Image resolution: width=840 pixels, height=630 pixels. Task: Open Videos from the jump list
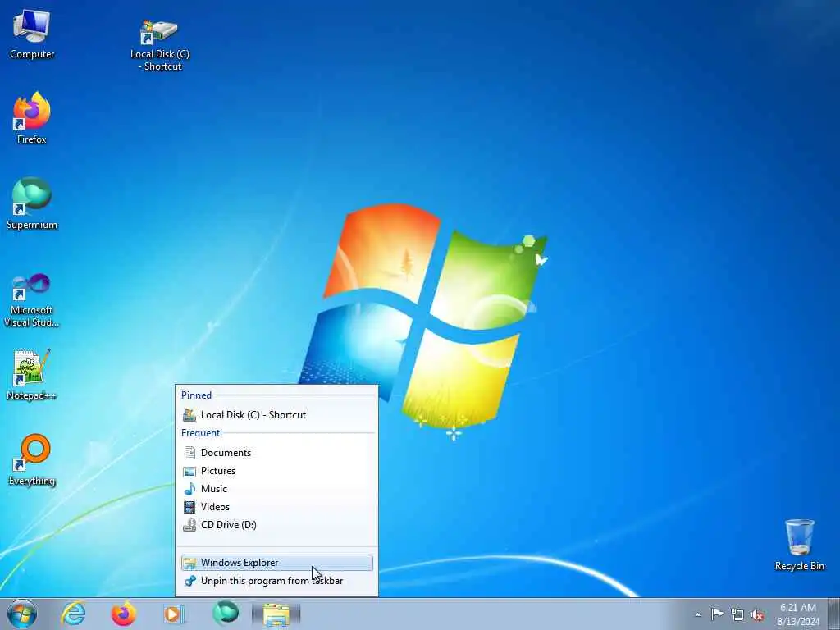[277, 507]
